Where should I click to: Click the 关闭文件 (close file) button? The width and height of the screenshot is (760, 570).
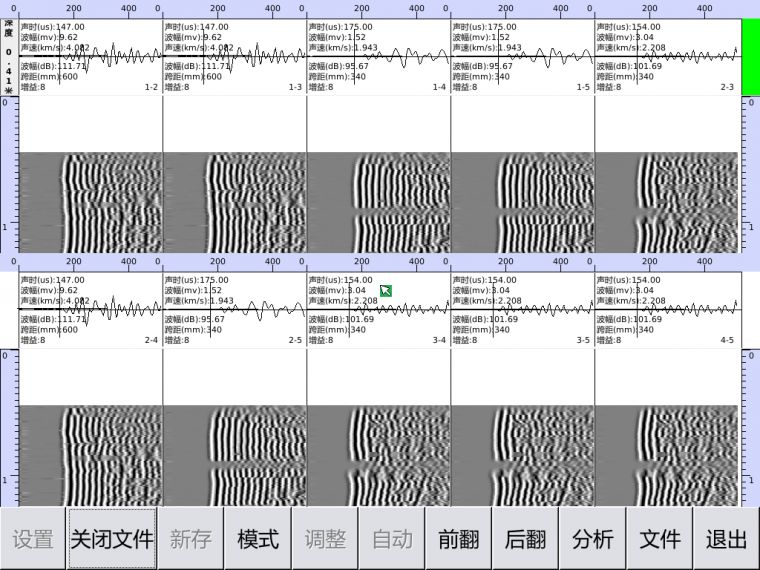tap(112, 539)
